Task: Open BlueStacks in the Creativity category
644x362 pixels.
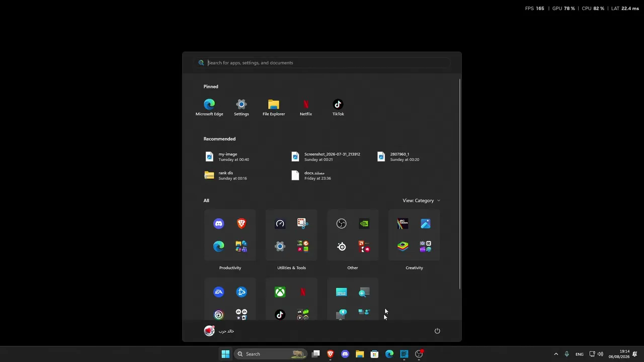Action: click(403, 246)
